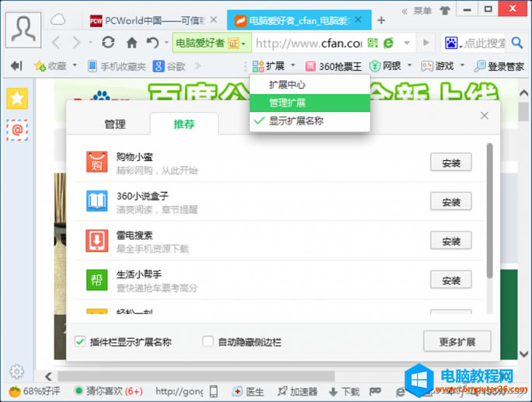Viewport: 532px width, 402px height.
Task: Open the mail @ sidebar icon
Action: [17, 130]
